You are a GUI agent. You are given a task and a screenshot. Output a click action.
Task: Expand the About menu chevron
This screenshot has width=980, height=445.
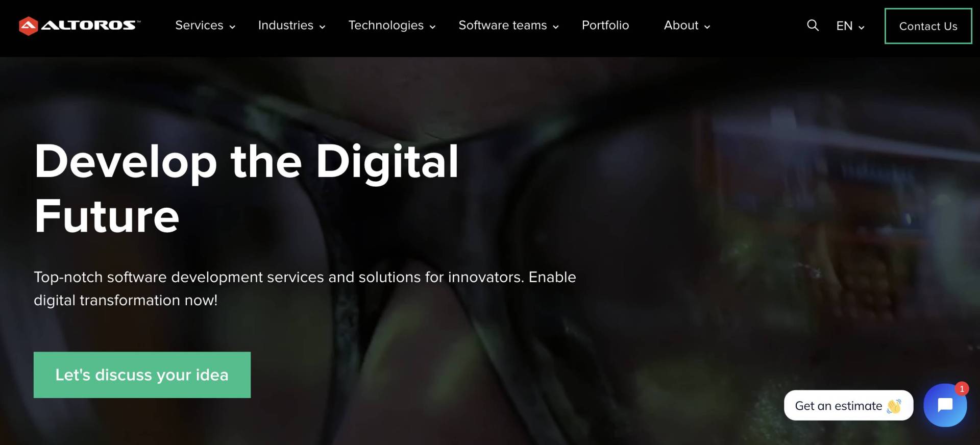[x=707, y=27]
